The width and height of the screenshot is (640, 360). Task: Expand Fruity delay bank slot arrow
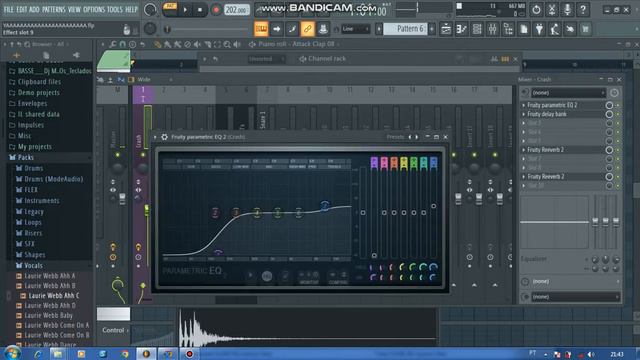[x=524, y=114]
